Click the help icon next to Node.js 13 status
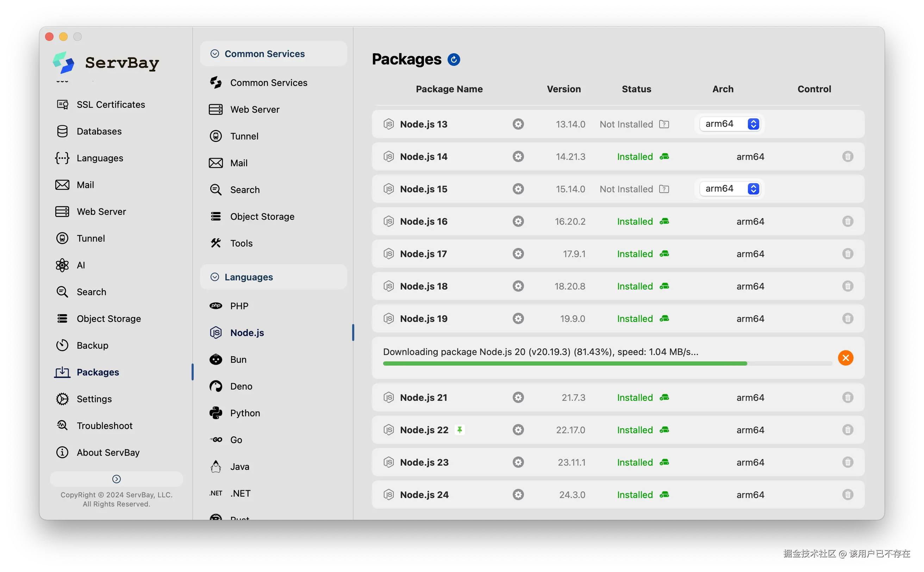 coord(664,124)
